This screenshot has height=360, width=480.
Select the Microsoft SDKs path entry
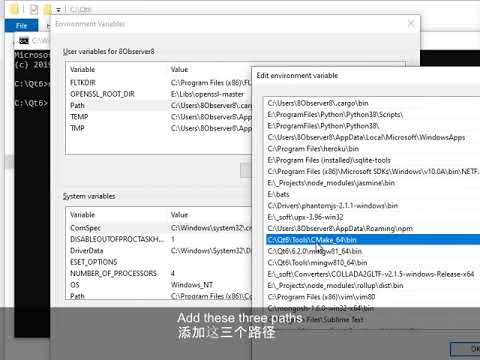tap(373, 171)
